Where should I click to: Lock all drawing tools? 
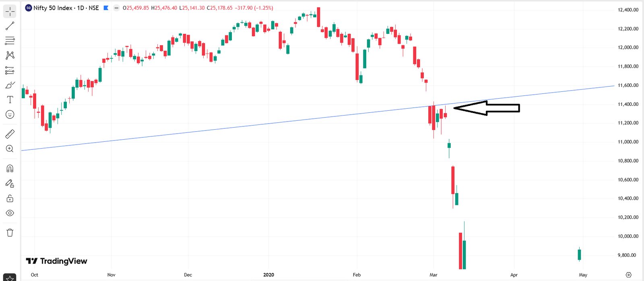click(10, 198)
